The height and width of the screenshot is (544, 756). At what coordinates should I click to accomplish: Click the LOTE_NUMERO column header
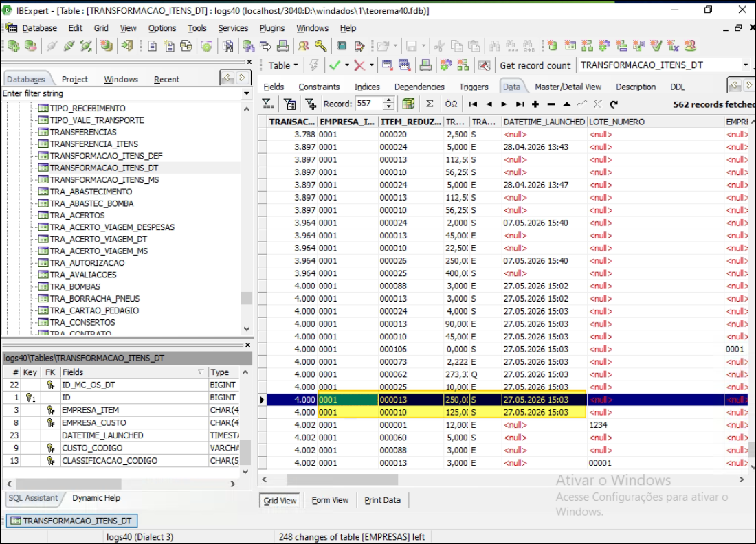click(x=655, y=122)
